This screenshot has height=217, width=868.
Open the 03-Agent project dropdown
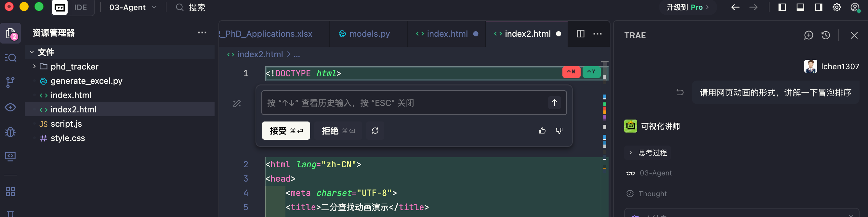point(133,7)
